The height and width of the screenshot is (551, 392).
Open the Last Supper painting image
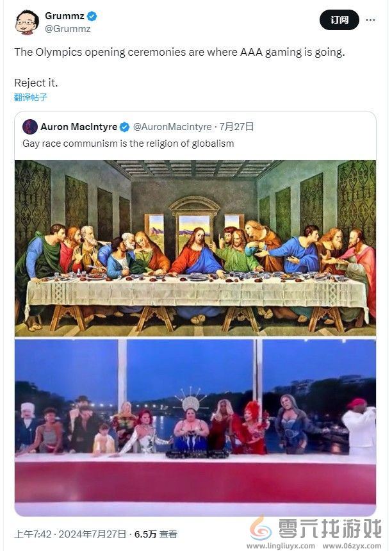tap(195, 248)
